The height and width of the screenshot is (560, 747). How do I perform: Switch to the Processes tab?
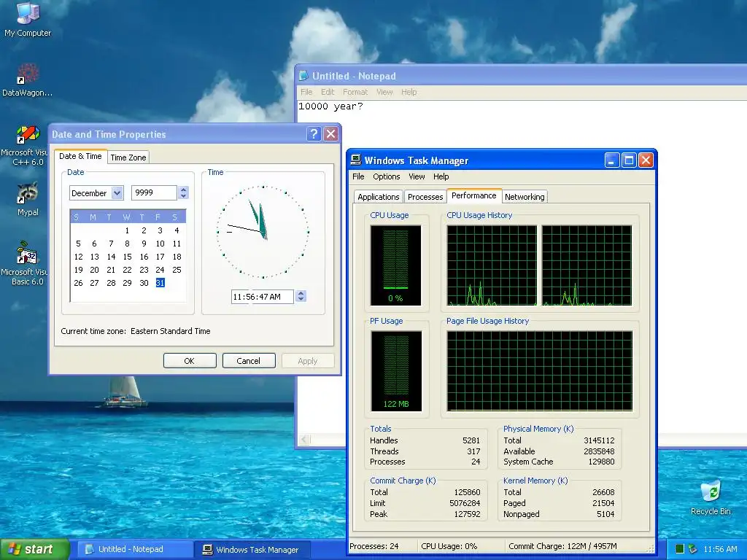click(425, 197)
